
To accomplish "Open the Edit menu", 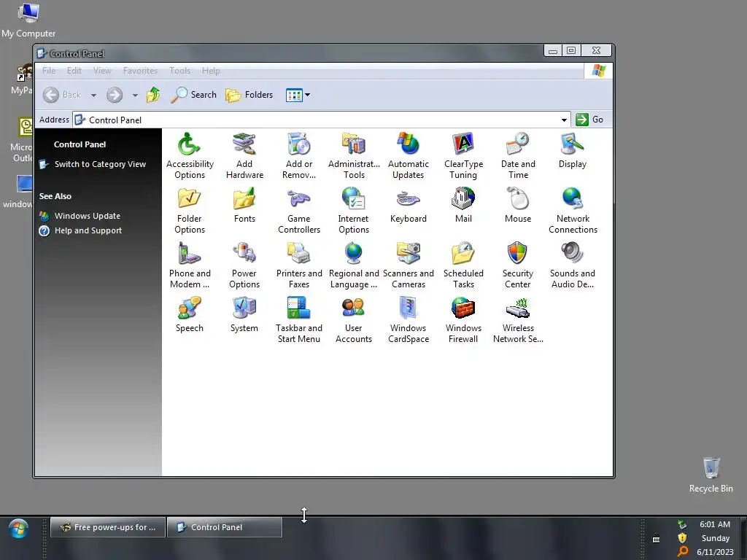I will (x=74, y=71).
